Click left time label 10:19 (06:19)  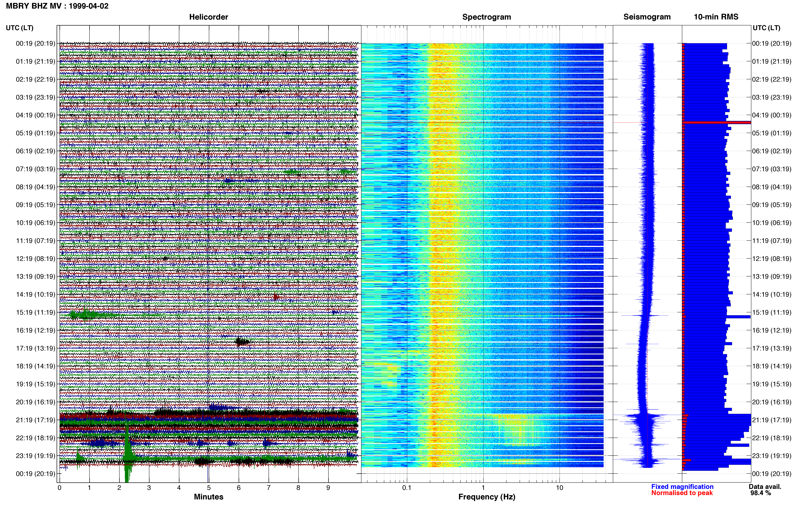tap(36, 223)
